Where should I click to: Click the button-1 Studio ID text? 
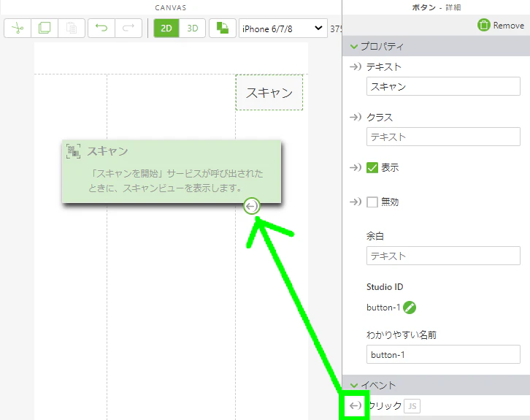pos(383,308)
